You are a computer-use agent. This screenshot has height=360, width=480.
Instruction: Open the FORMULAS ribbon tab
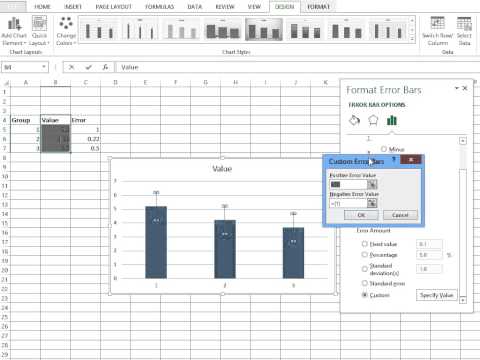159,7
